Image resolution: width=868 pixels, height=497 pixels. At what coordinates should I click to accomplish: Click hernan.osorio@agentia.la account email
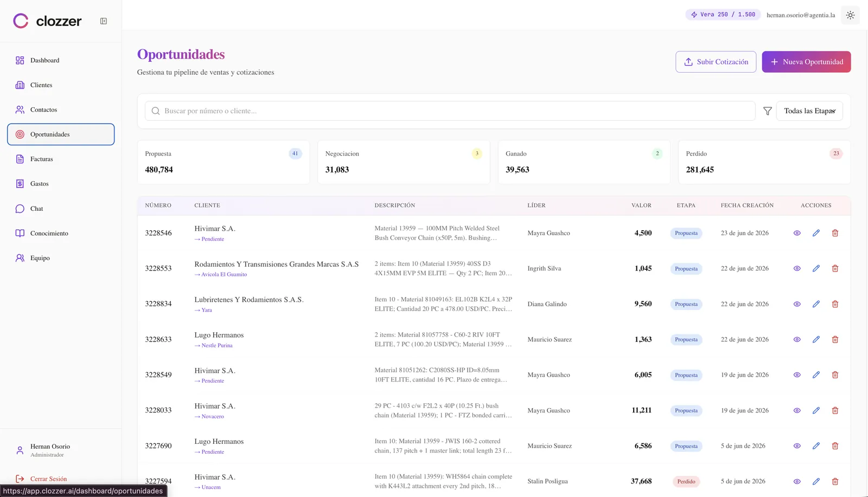click(801, 15)
